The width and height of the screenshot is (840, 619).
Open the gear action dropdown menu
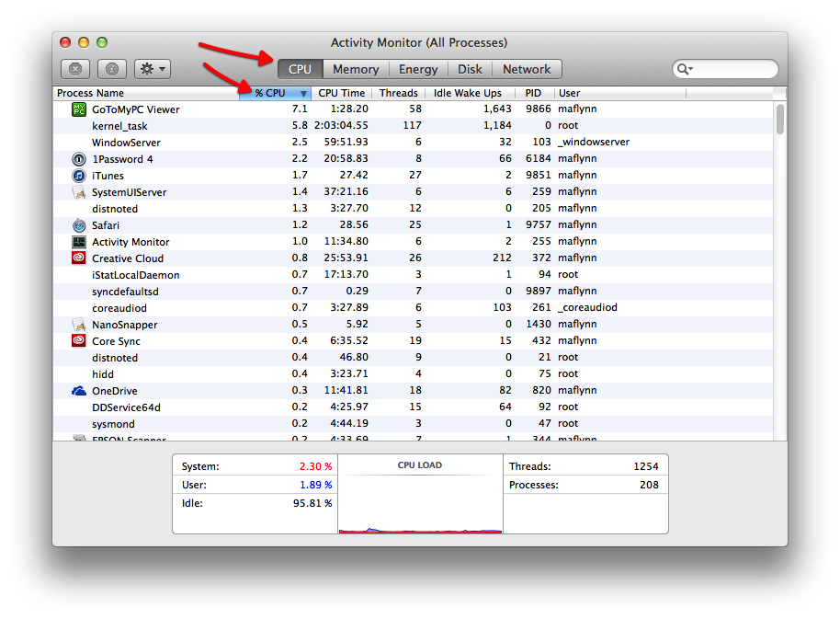click(x=153, y=69)
